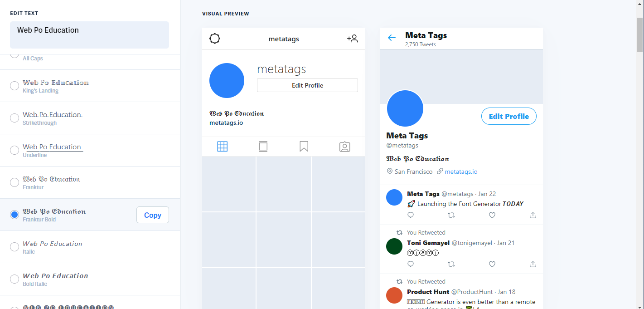Select the Underline font radio button

point(15,150)
